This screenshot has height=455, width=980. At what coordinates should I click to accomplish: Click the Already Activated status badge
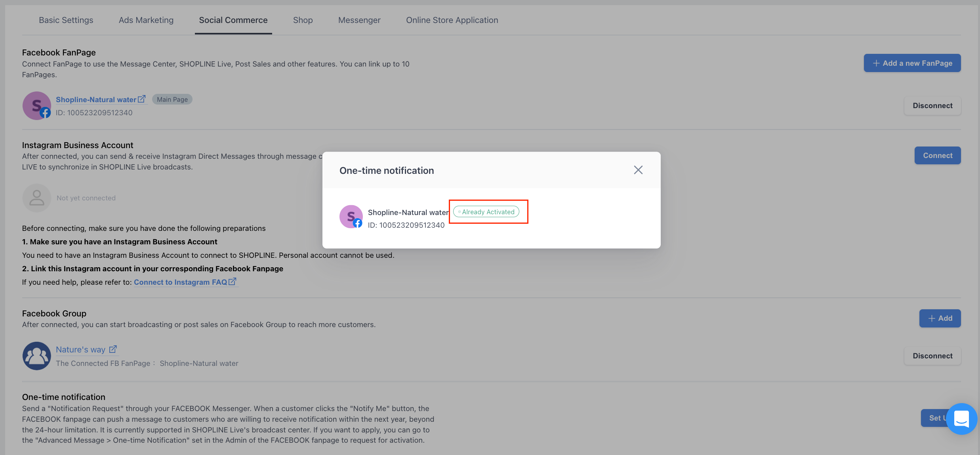(486, 212)
